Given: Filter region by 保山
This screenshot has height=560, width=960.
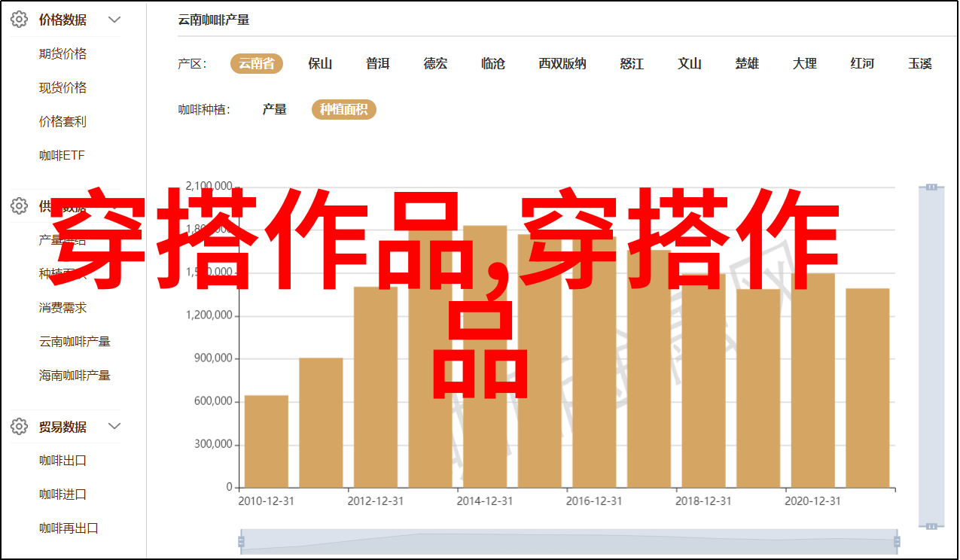Looking at the screenshot, I should pyautogui.click(x=320, y=64).
